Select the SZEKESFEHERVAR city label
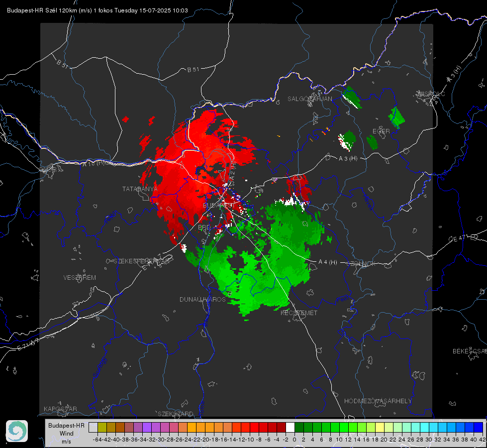 [x=143, y=261]
